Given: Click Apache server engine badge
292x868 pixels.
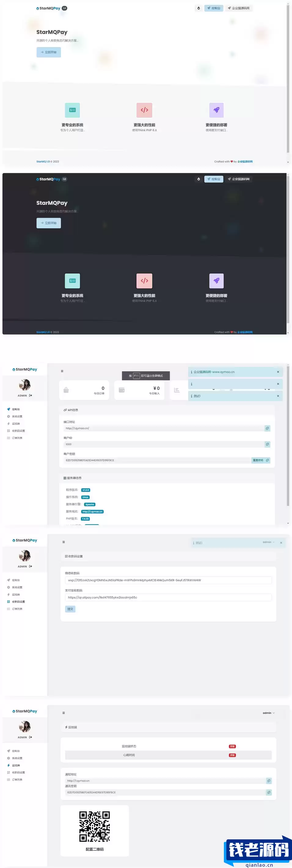Looking at the screenshot, I should tap(89, 504).
